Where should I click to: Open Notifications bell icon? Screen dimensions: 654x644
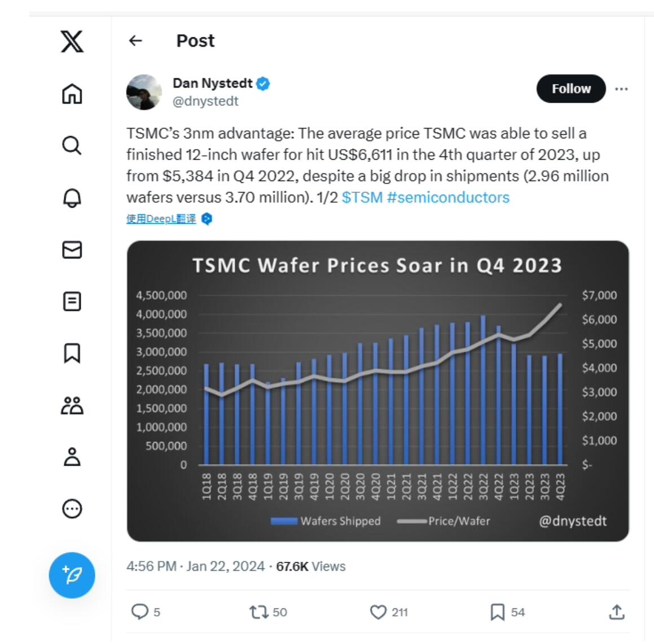tap(72, 198)
